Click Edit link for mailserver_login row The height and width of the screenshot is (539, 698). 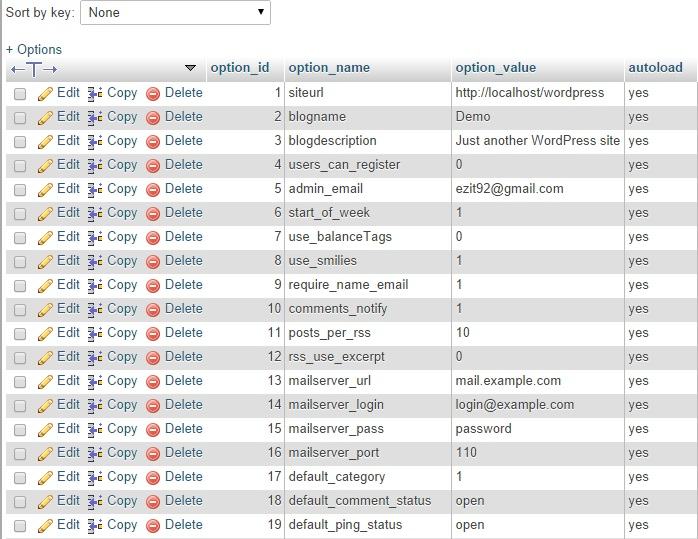[x=68, y=405]
